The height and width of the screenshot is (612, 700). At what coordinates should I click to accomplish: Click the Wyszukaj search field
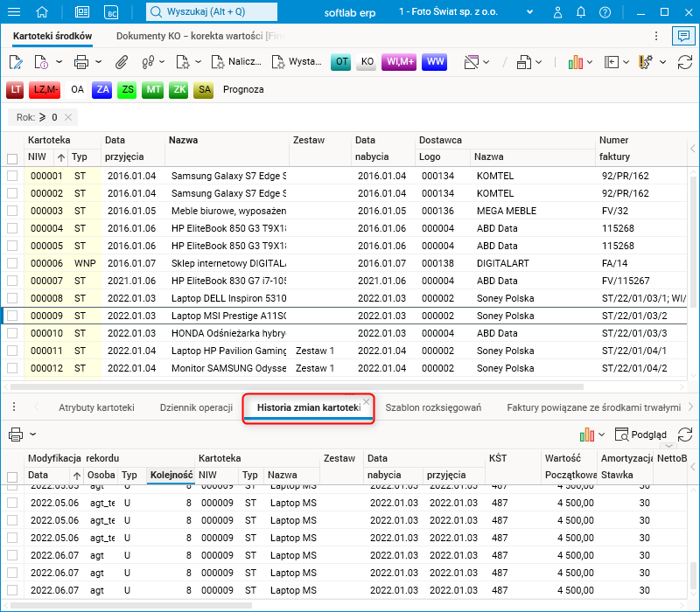[210, 12]
